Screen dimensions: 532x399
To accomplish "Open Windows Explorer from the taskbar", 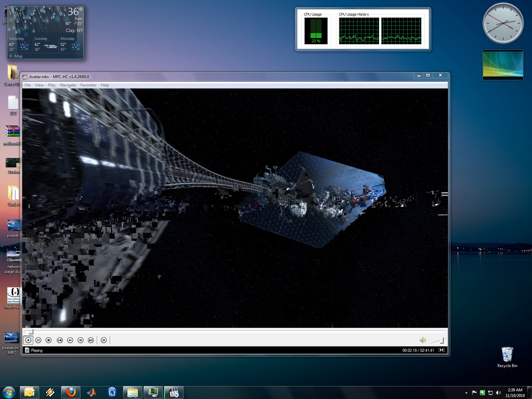I will pyautogui.click(x=133, y=393).
